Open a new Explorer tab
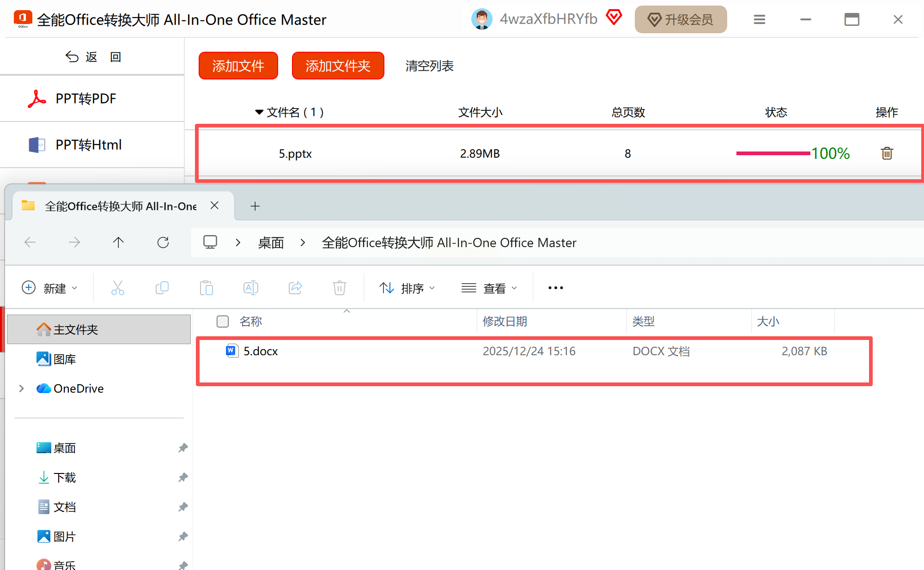Screen dimensions: 924x570 pyautogui.click(x=255, y=206)
